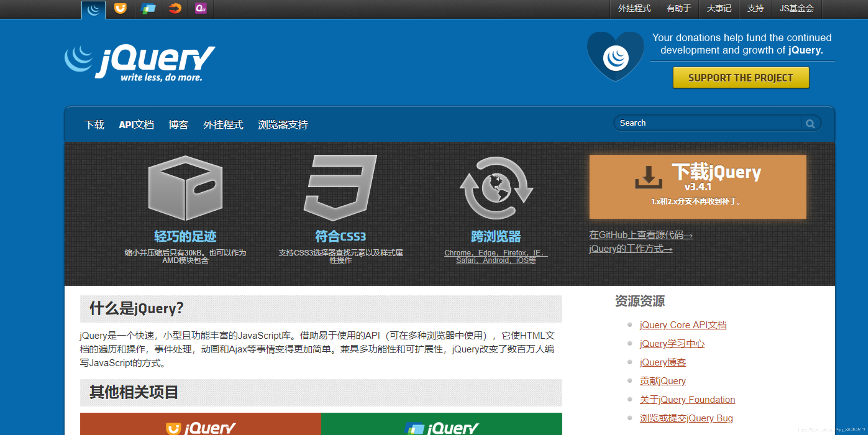Click the search magnifier icon
The height and width of the screenshot is (435, 868).
coord(810,124)
